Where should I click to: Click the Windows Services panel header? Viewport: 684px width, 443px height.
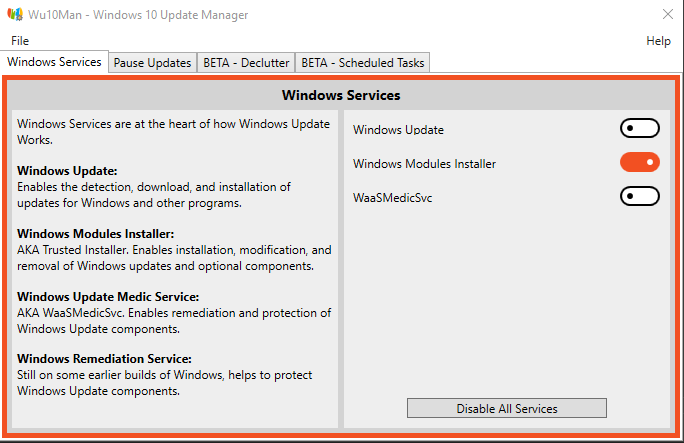click(x=341, y=96)
